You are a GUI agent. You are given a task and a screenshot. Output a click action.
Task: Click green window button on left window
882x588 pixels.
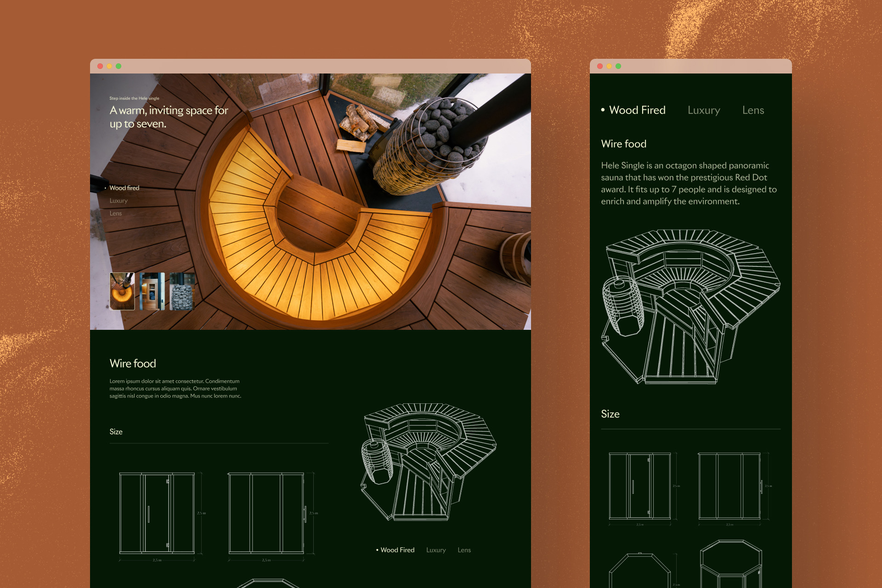pyautogui.click(x=119, y=66)
